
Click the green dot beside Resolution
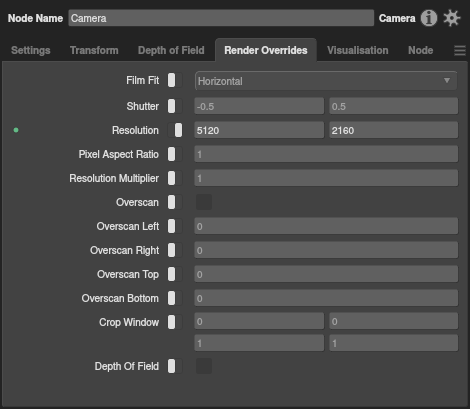click(x=16, y=130)
